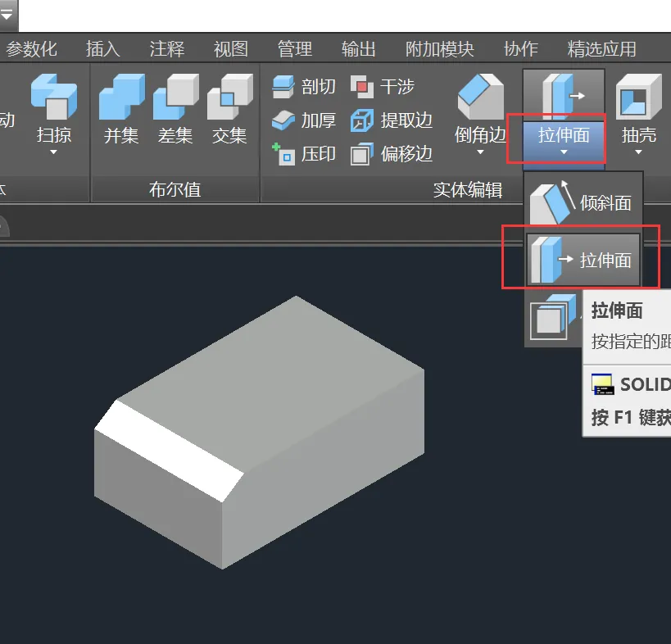This screenshot has height=644, width=671.
Task: Choose 拉伸面 in the dropdown list
Action: click(583, 259)
